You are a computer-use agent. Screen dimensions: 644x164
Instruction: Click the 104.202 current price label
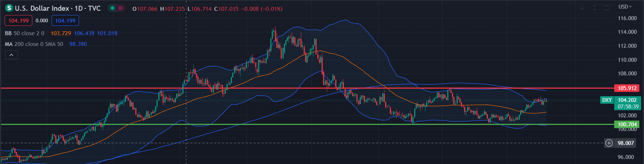coord(627,100)
